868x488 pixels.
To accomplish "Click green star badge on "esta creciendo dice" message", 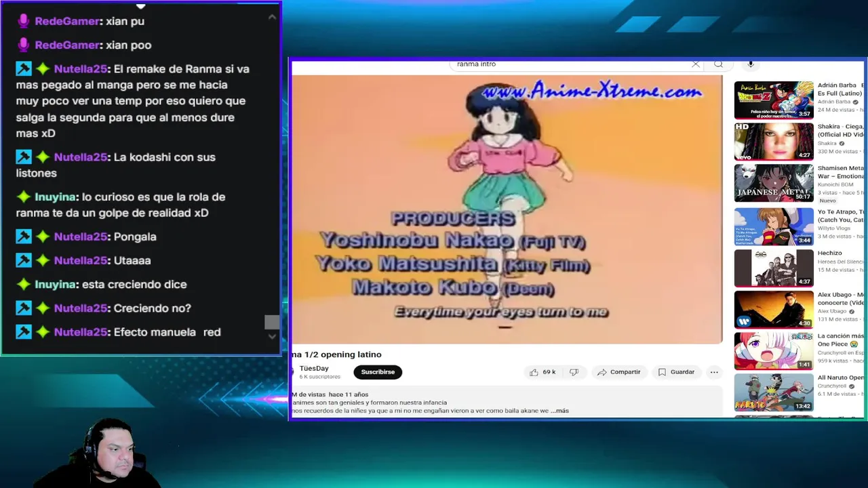I will (x=24, y=284).
